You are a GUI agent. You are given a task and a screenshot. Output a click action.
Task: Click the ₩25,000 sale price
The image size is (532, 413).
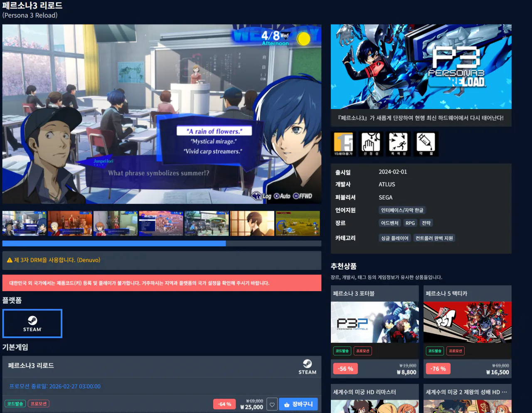252,407
